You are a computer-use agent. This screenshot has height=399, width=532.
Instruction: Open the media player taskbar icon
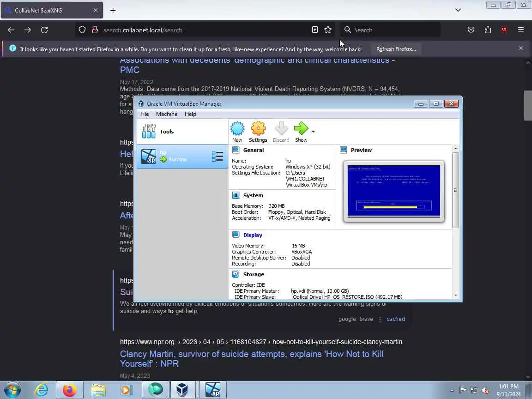pyautogui.click(x=126, y=390)
